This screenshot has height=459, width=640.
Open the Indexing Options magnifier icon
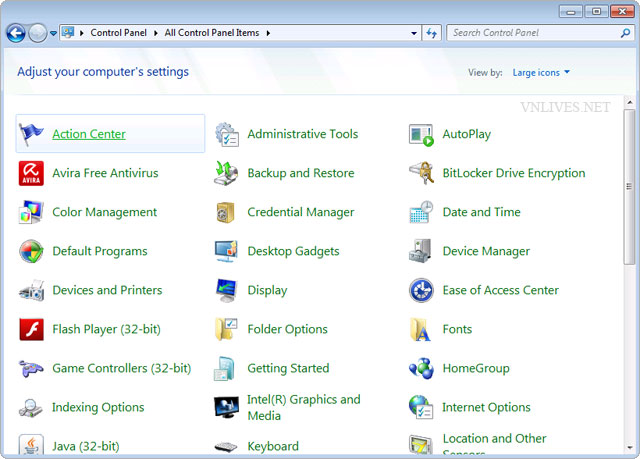[x=31, y=408]
